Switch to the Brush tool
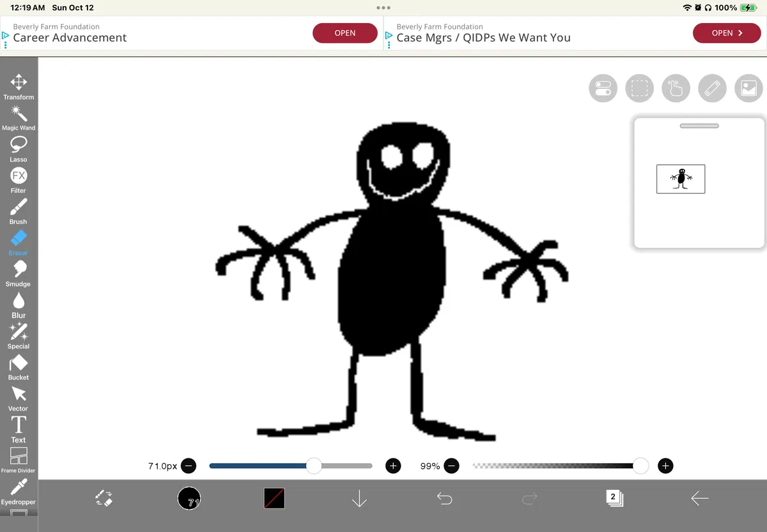The height and width of the screenshot is (532, 767). 19,212
